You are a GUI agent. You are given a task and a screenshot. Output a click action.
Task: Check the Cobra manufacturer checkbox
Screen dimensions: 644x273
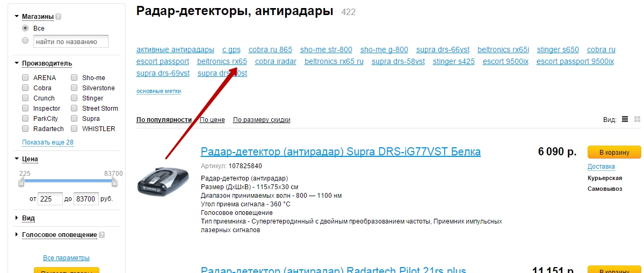click(25, 88)
